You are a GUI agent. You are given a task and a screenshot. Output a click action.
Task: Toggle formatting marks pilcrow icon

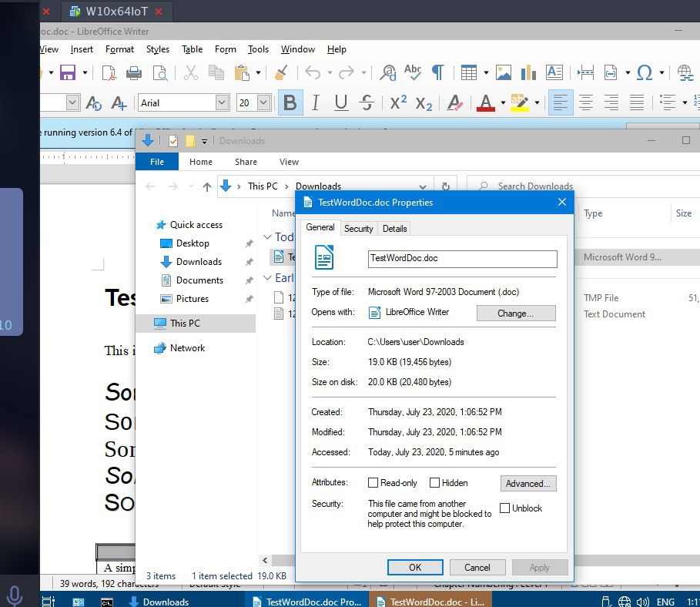438,72
